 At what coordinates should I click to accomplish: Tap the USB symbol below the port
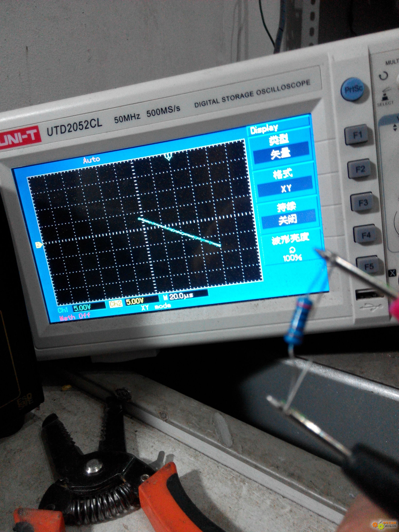371,307
